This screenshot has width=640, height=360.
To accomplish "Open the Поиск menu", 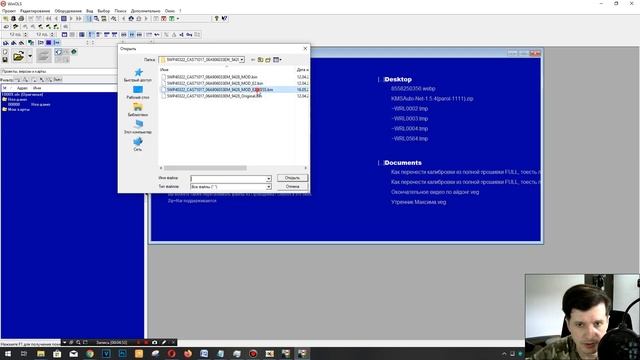I will (x=120, y=11).
